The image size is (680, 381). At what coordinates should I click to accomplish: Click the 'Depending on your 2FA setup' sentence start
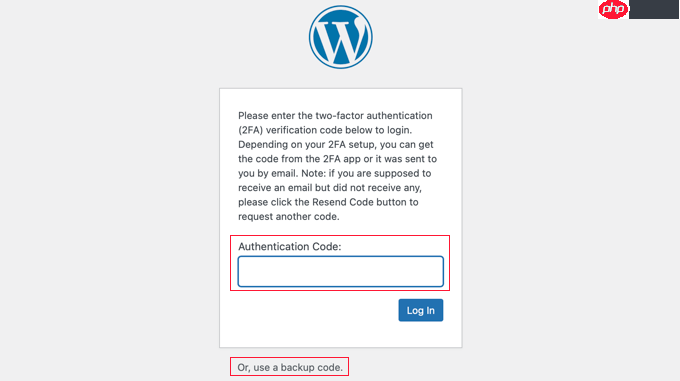tap(307, 144)
